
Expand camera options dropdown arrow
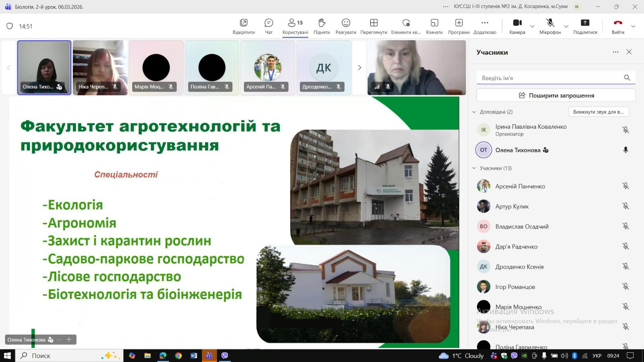(x=532, y=27)
